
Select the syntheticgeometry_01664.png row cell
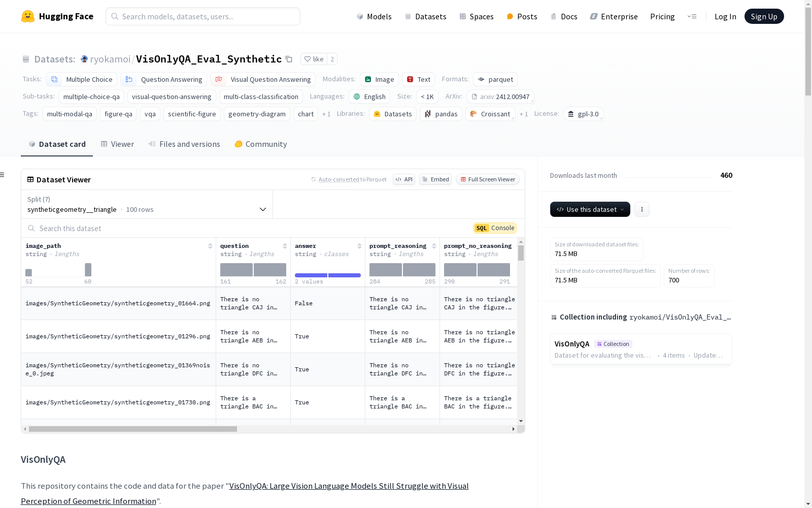[118, 303]
